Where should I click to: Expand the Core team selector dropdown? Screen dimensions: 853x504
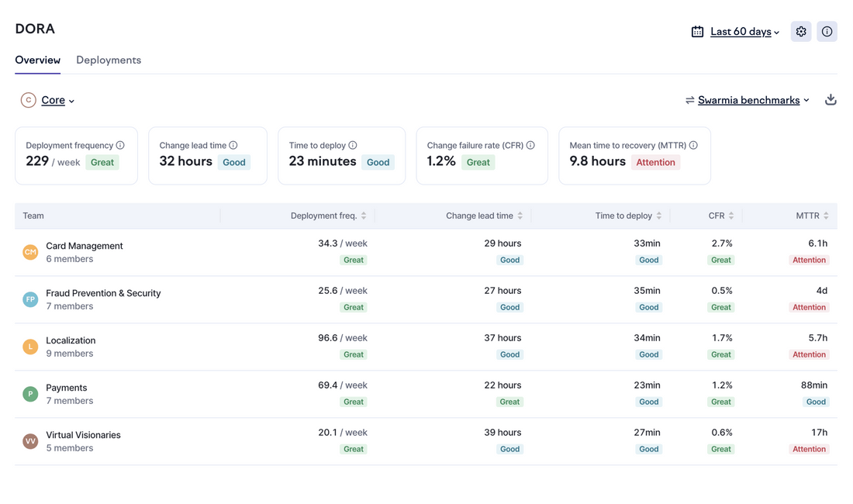pyautogui.click(x=57, y=100)
